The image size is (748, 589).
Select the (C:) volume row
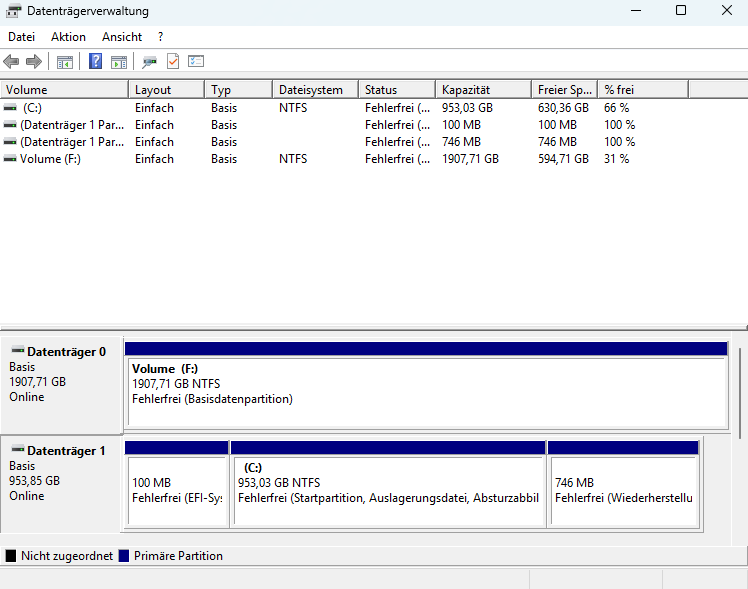(x=344, y=108)
